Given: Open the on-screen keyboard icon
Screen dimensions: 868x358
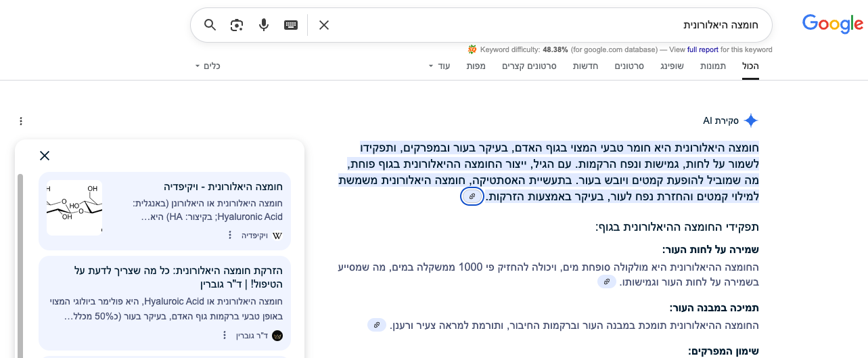Looking at the screenshot, I should pyautogui.click(x=291, y=25).
